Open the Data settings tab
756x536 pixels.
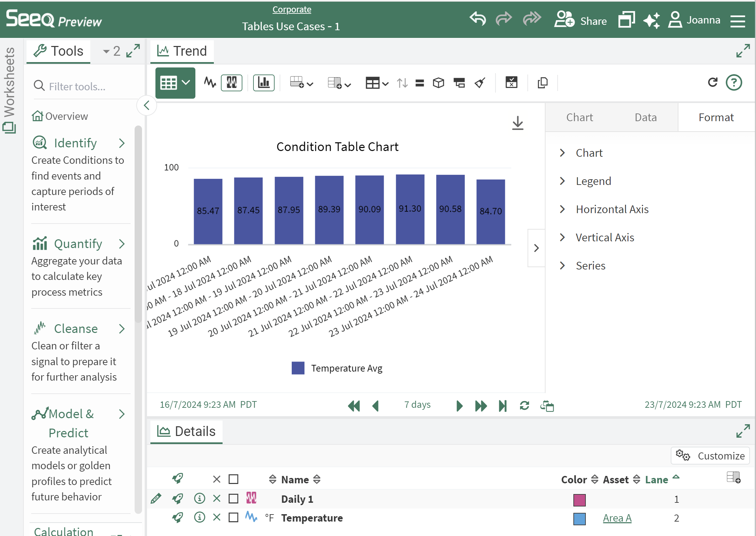646,117
